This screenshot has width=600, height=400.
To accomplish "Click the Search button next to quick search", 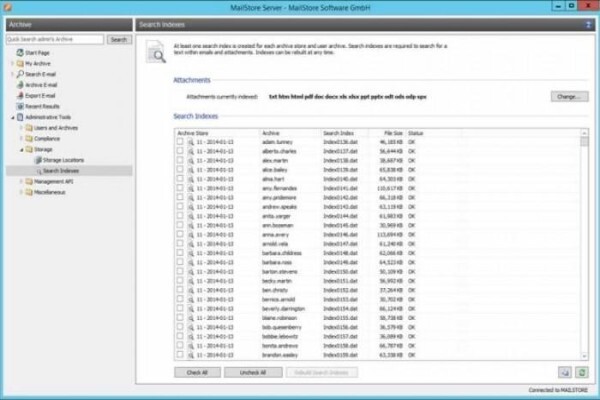I will [x=119, y=39].
